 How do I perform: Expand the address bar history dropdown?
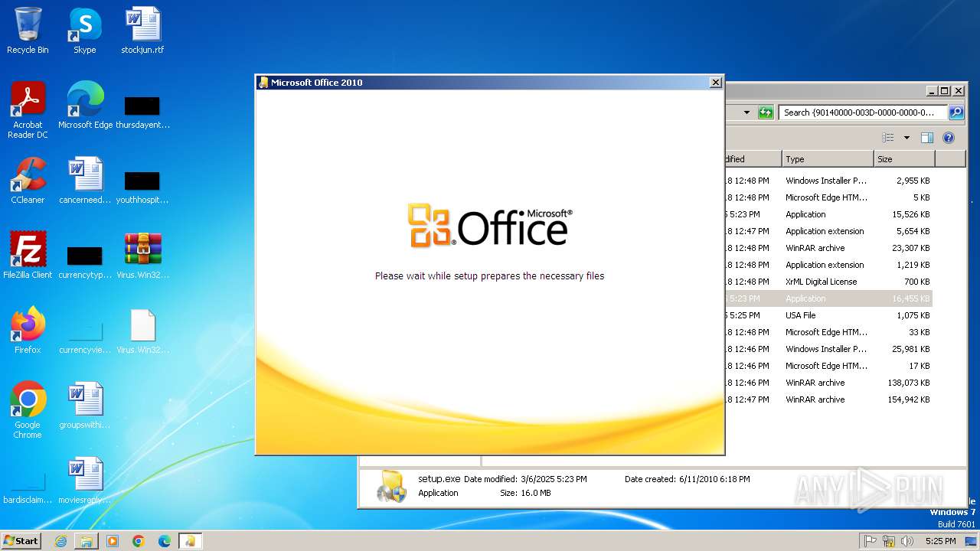point(746,112)
